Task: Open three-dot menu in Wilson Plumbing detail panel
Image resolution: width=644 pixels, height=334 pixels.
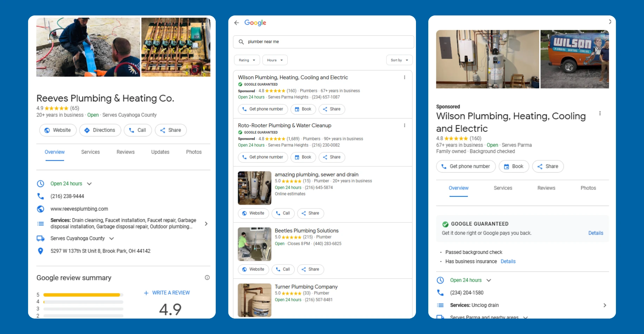Action: pos(600,113)
